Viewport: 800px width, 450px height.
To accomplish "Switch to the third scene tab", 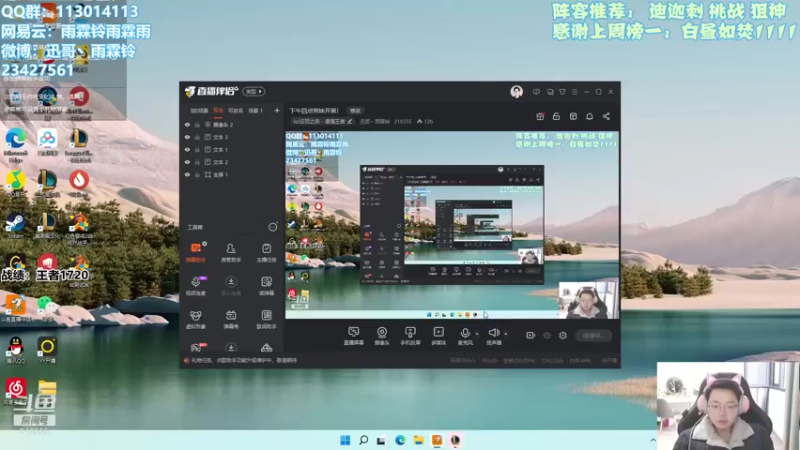I will click(235, 110).
